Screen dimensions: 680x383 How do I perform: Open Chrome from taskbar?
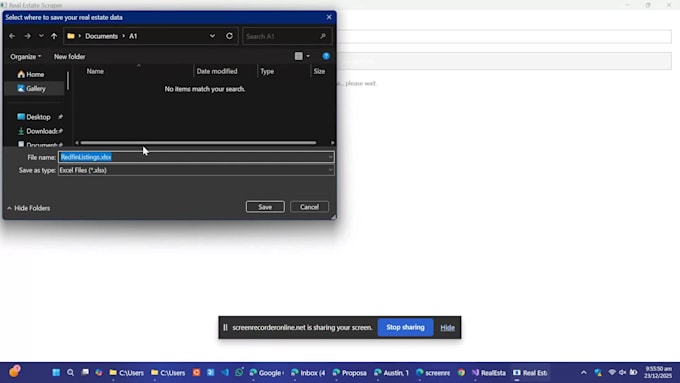[461, 373]
